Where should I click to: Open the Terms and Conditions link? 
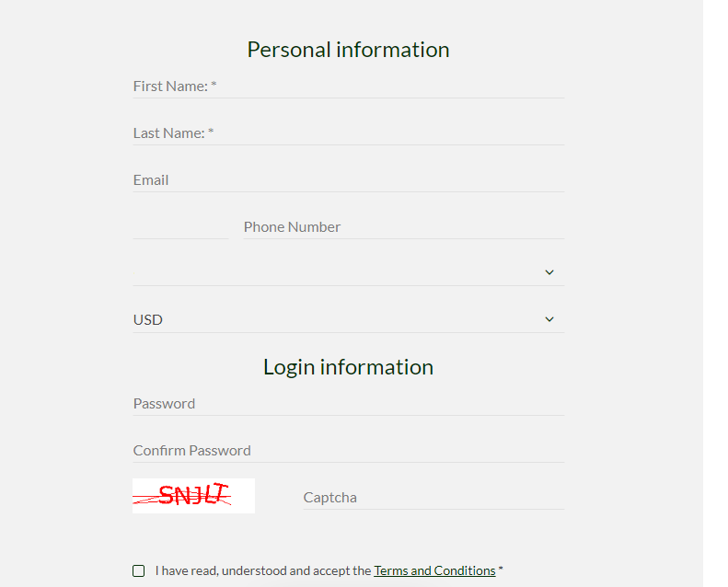tap(434, 570)
